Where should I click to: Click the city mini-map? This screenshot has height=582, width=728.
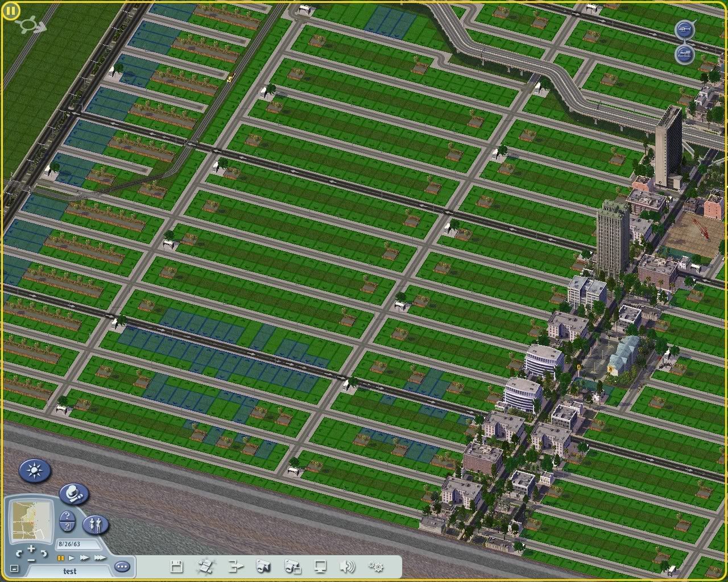(31, 520)
